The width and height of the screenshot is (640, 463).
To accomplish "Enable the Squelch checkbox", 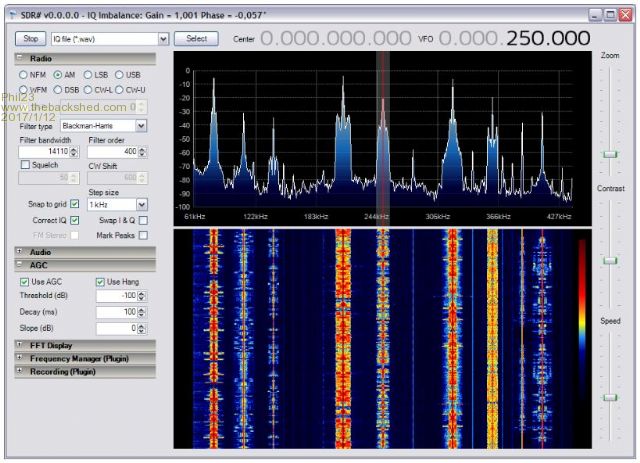I will (26, 165).
